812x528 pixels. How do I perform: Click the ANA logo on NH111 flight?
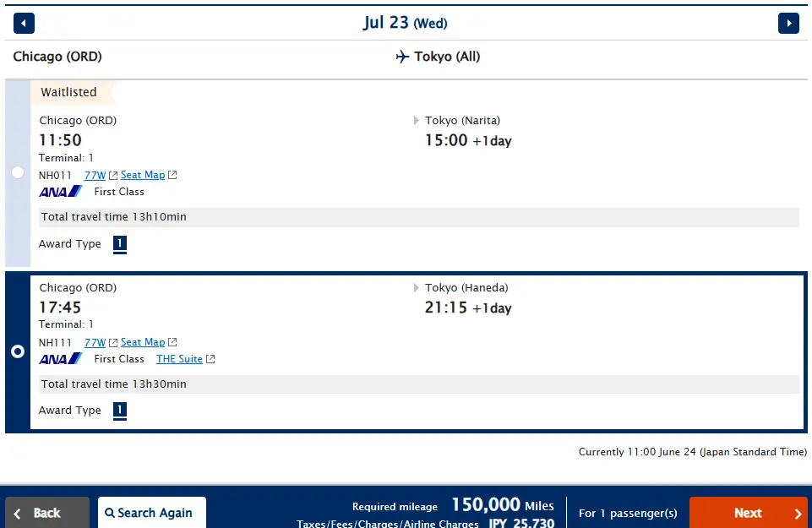61,359
